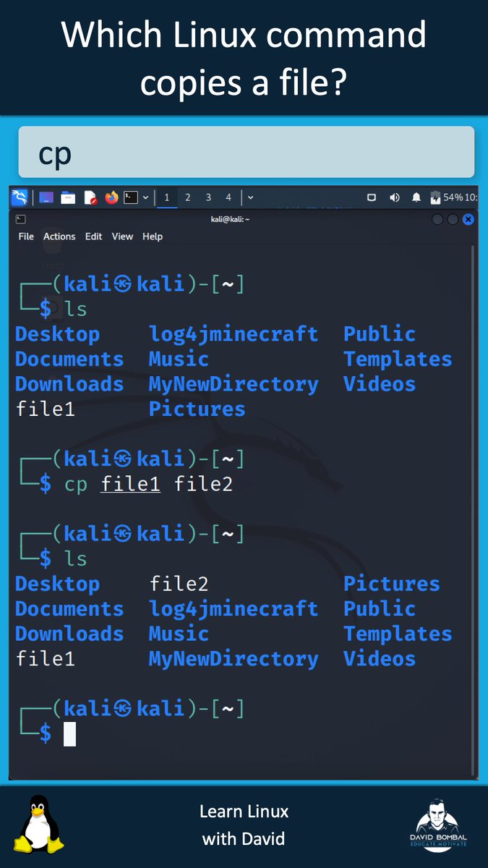
Task: Switch to workspace 1
Action: [x=167, y=197]
